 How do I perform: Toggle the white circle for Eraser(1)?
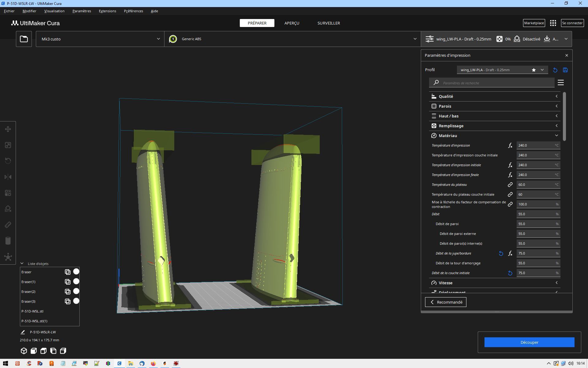[x=76, y=282]
